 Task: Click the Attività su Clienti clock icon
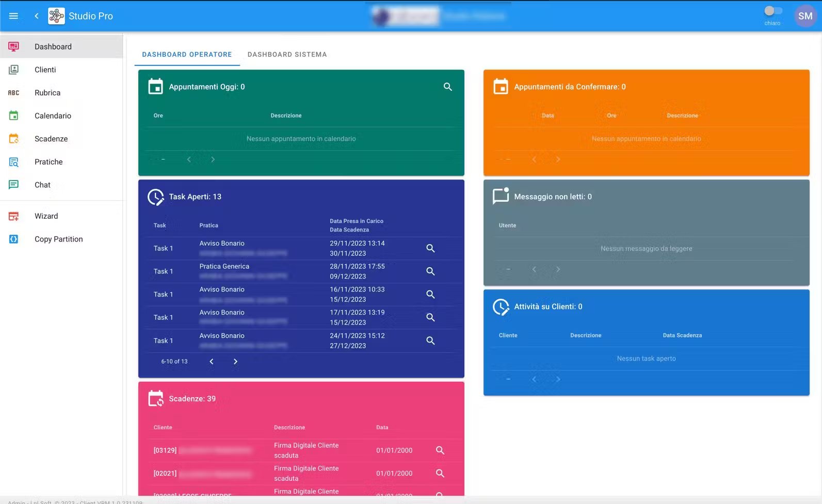501,306
